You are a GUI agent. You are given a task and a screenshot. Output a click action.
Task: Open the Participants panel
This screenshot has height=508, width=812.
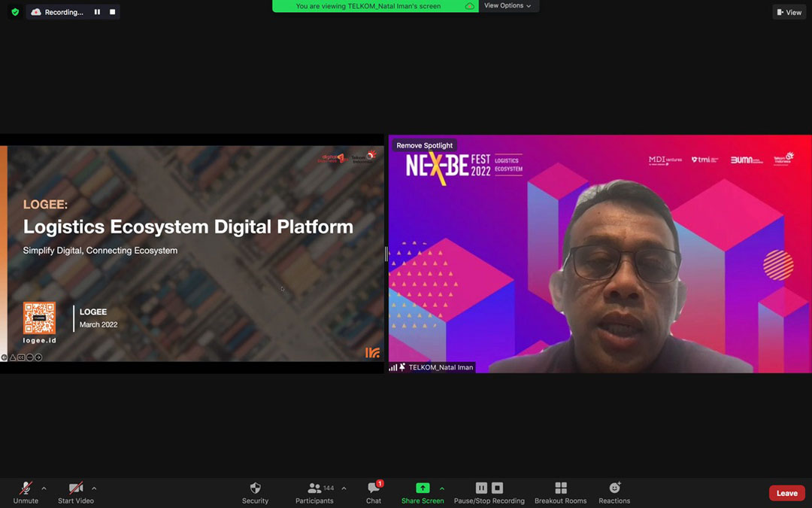314,492
